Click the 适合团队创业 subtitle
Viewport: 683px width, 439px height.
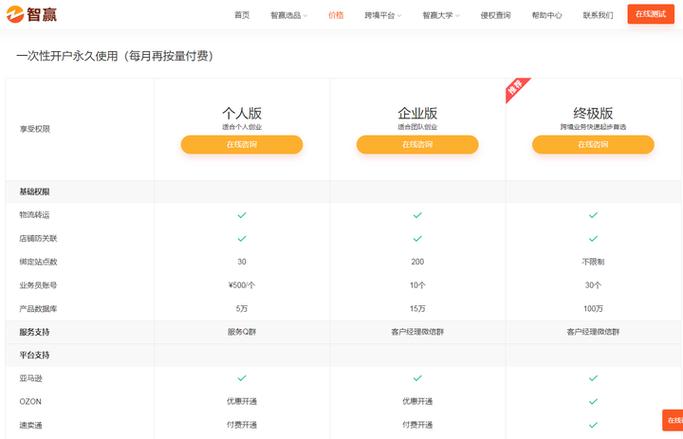click(x=417, y=127)
